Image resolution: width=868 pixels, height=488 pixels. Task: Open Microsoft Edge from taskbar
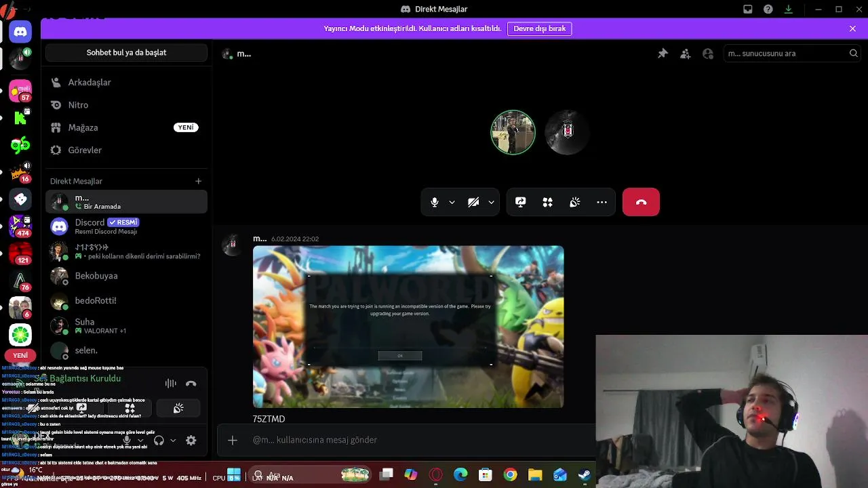click(460, 475)
